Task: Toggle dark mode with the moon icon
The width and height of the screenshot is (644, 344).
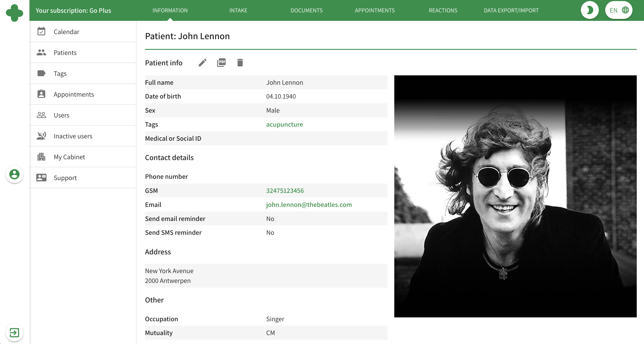Action: point(590,10)
